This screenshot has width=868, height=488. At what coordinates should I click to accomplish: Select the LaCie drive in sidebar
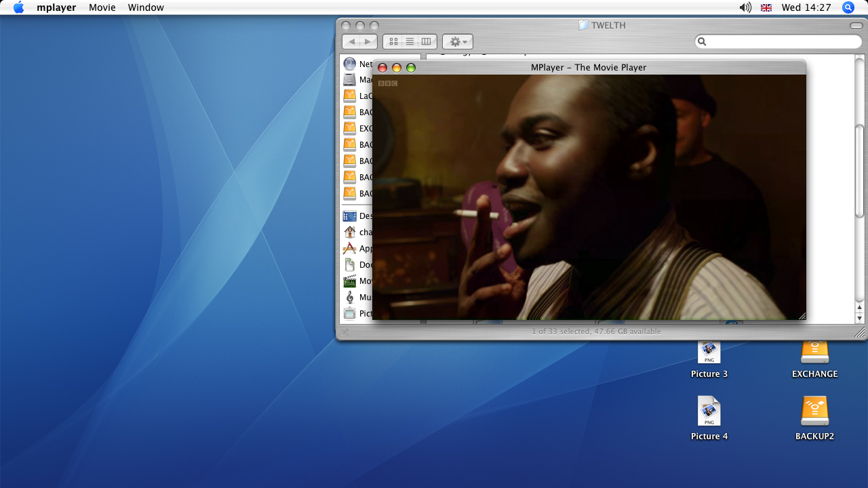coord(357,96)
